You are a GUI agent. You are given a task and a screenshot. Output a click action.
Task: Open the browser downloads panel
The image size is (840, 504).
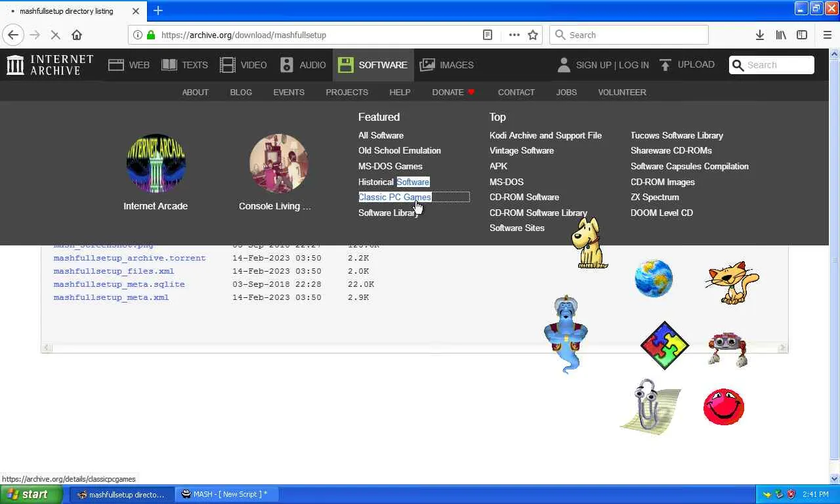click(x=760, y=35)
